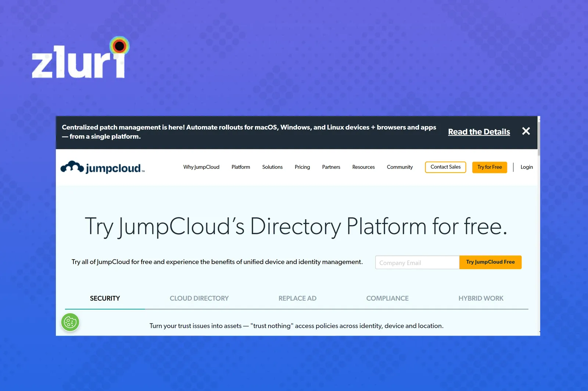Switch to the COMPLIANCE tab
The height and width of the screenshot is (391, 588).
pyautogui.click(x=387, y=298)
